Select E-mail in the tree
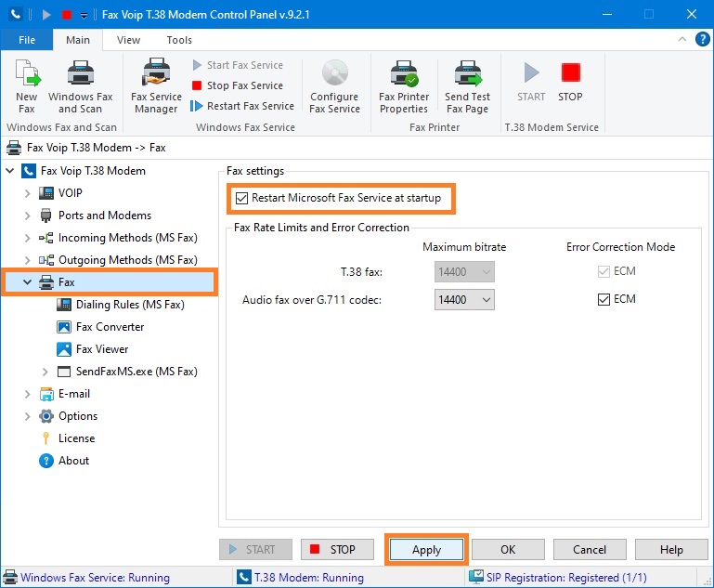The width and height of the screenshot is (714, 588). coord(74,394)
